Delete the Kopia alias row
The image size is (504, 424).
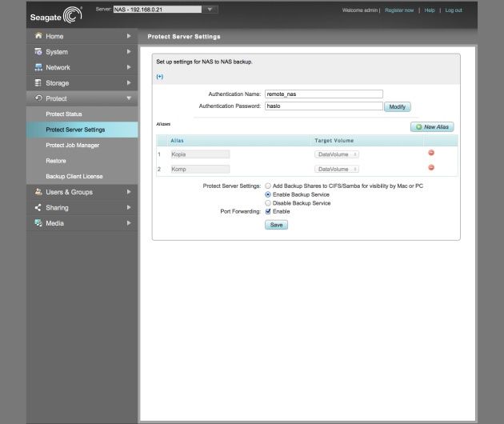coord(431,153)
